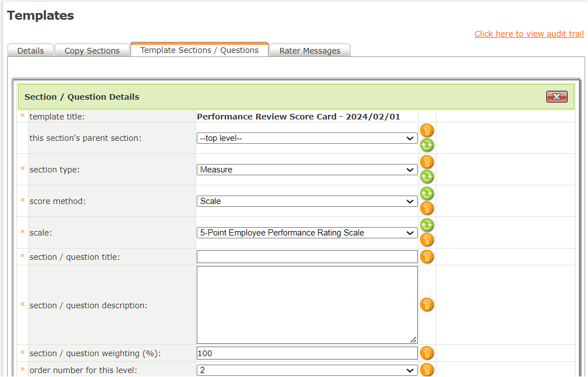This screenshot has height=377, width=588.
Task: Refresh the score method options
Action: (x=427, y=194)
